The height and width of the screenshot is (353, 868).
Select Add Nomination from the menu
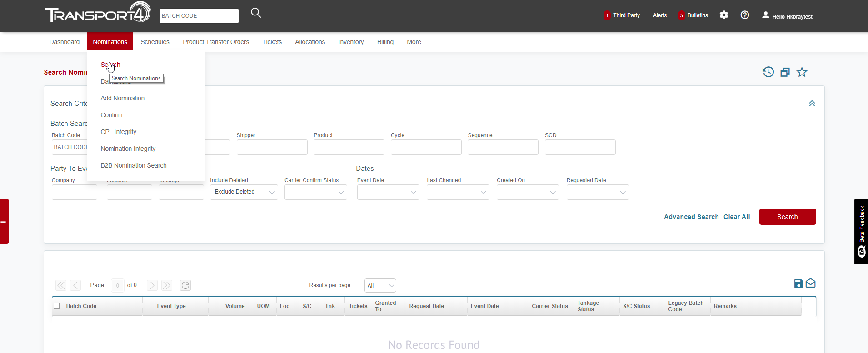[123, 98]
